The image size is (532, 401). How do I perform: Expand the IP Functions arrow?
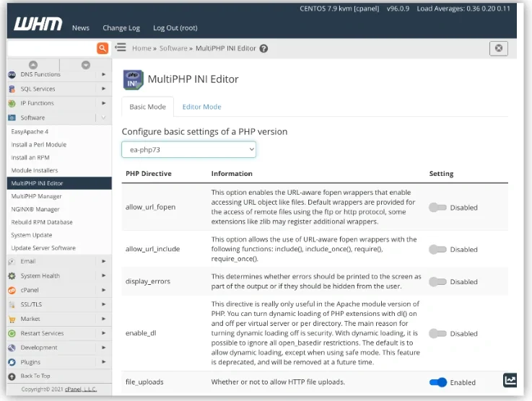(x=103, y=103)
